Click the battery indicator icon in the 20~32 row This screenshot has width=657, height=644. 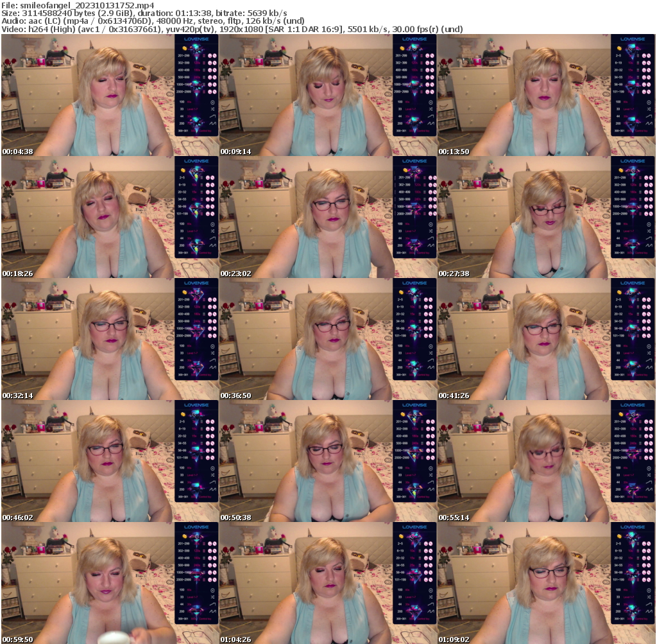(637, 70)
